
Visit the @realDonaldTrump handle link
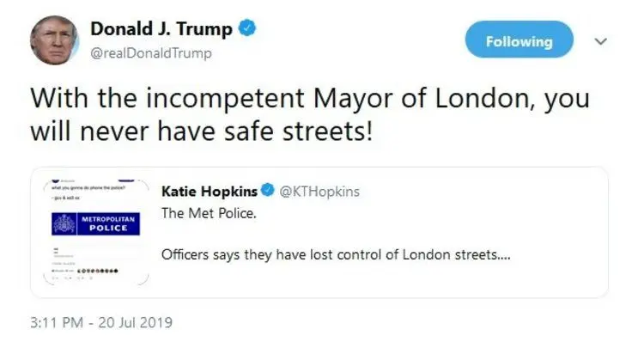(151, 53)
